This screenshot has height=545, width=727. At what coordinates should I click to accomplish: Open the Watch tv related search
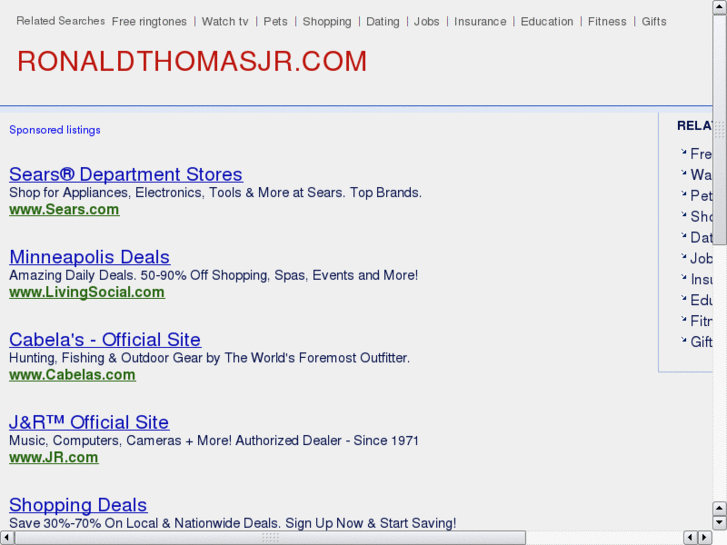(225, 22)
